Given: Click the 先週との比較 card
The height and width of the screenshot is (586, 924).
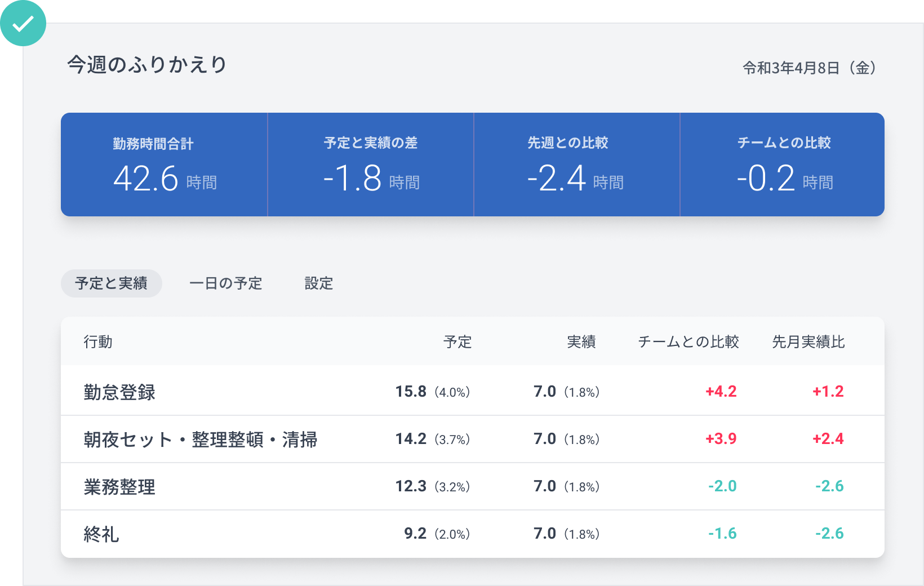Looking at the screenshot, I should (576, 164).
